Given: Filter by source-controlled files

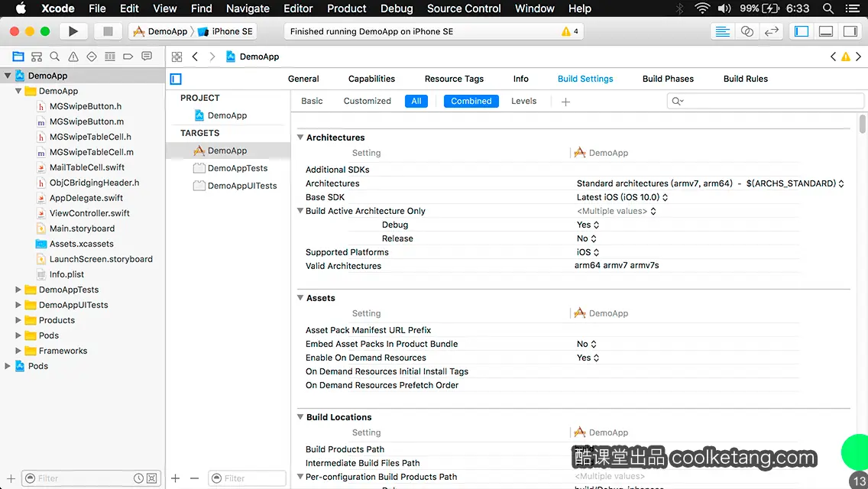Looking at the screenshot, I should pyautogui.click(x=152, y=478).
